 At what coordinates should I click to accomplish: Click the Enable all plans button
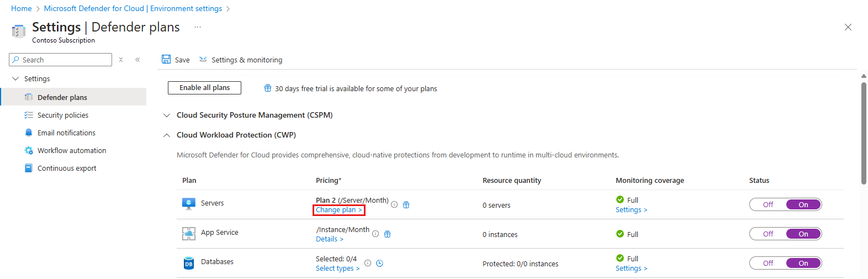point(204,88)
